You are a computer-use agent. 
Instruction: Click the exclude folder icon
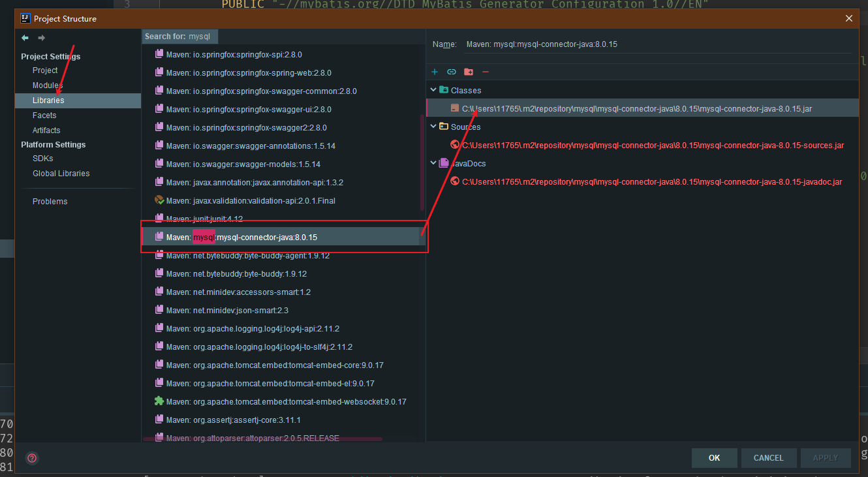pos(469,72)
